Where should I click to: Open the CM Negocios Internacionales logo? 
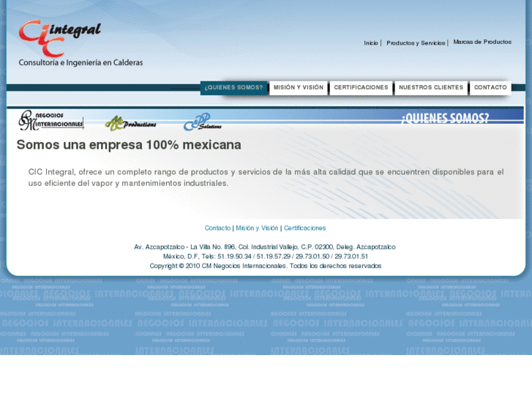tap(51, 120)
